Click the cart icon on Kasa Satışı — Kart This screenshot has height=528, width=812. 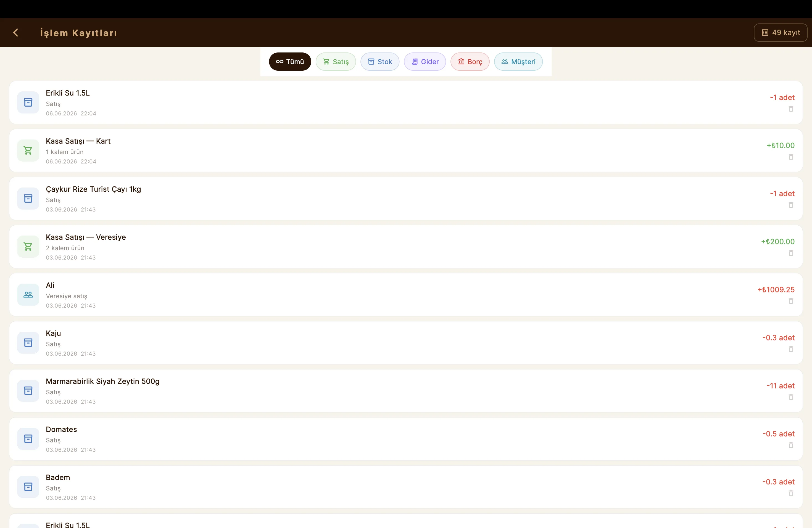pos(28,151)
